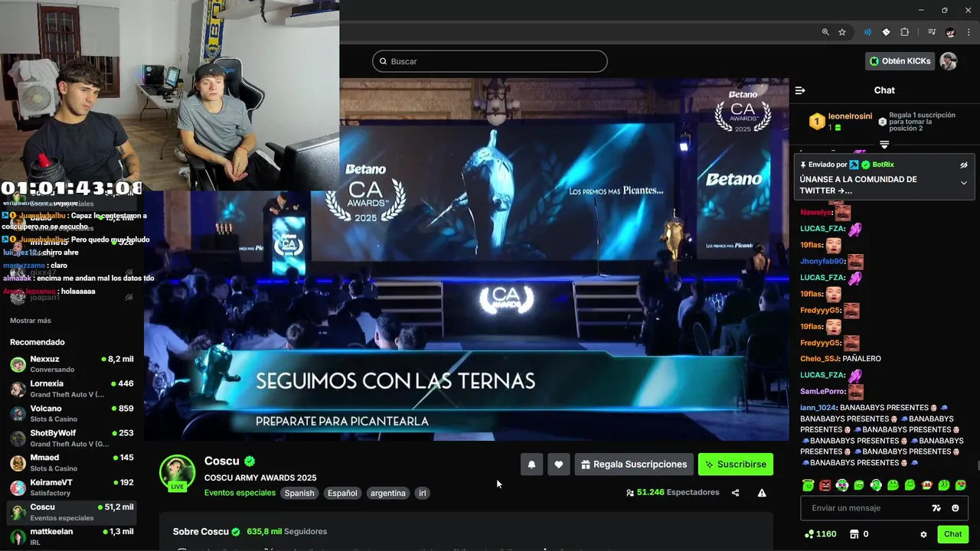The width and height of the screenshot is (980, 551).
Task: Select Coscu in recommended sidebar
Action: click(x=72, y=512)
